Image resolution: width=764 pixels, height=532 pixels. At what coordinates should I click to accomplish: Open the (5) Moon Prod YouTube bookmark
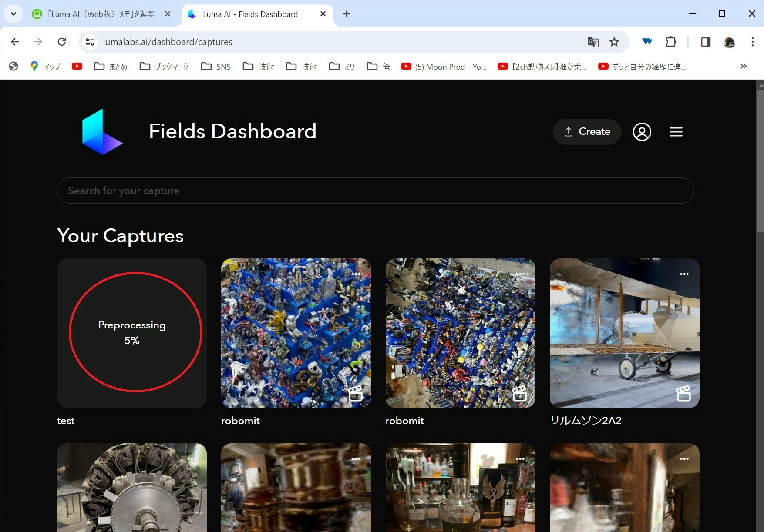(x=444, y=66)
